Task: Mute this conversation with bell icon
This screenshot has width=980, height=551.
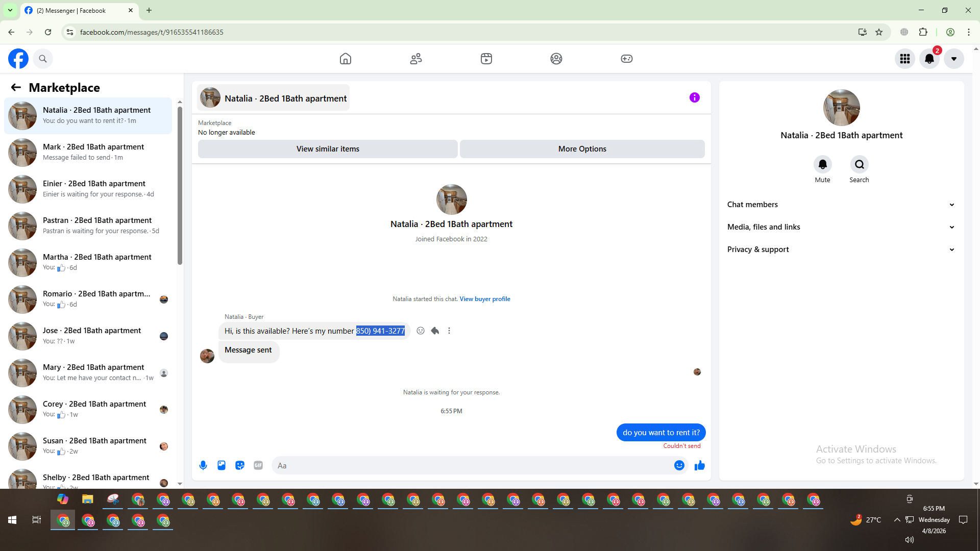Action: pos(822,164)
